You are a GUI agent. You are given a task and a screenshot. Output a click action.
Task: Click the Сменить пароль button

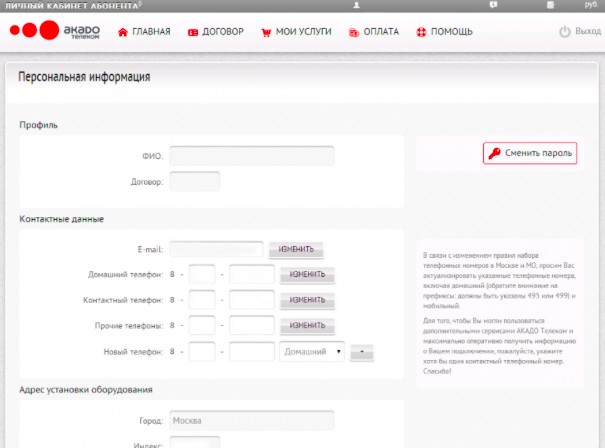coord(530,153)
